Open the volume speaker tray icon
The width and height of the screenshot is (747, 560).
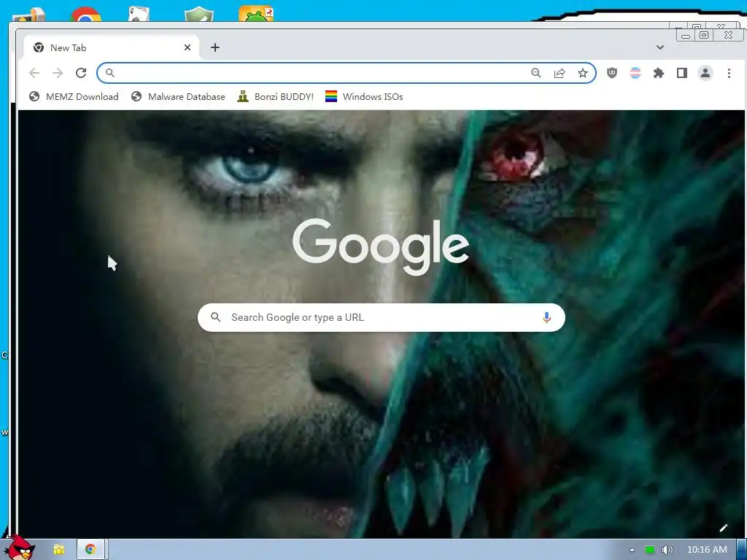[667, 550]
